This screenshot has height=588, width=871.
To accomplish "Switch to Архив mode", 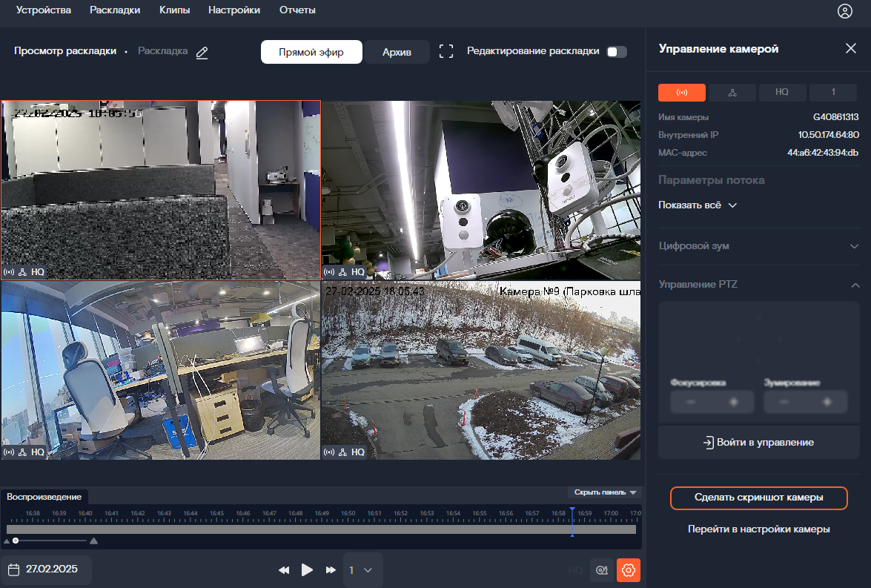I will [x=397, y=52].
